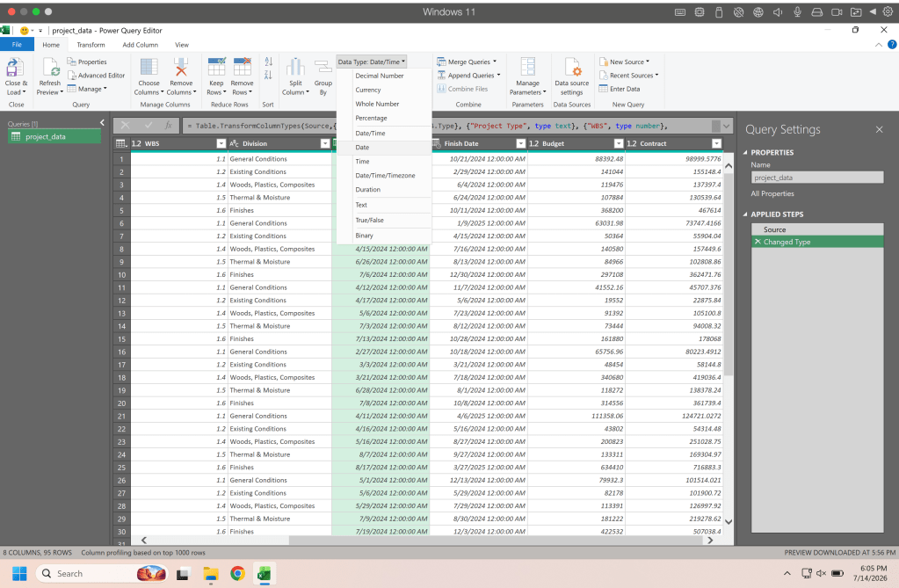Open the Advanced Editor

tap(96, 76)
